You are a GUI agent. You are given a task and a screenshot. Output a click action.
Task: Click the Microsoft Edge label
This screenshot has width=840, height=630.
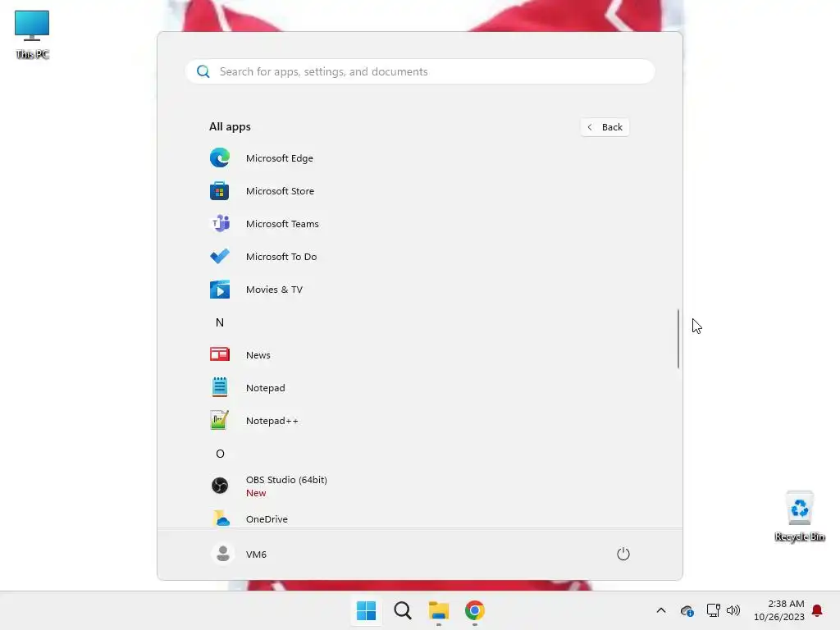coord(280,158)
